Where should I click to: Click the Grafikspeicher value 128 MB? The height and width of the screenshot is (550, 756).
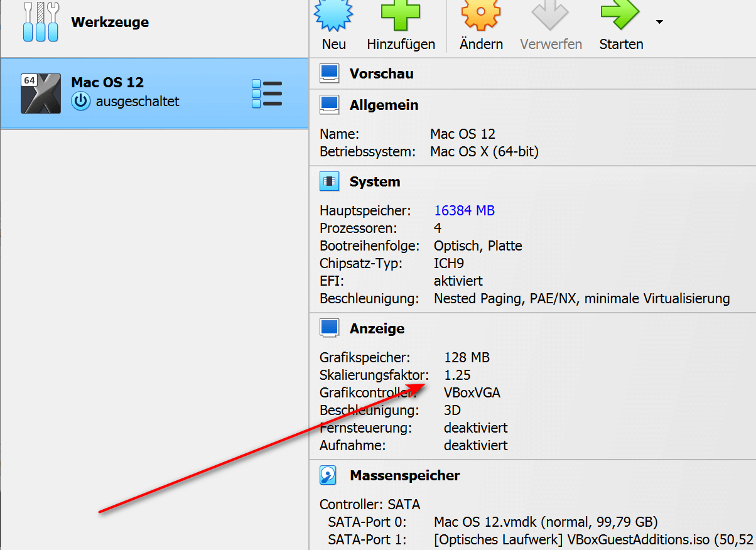pyautogui.click(x=467, y=357)
